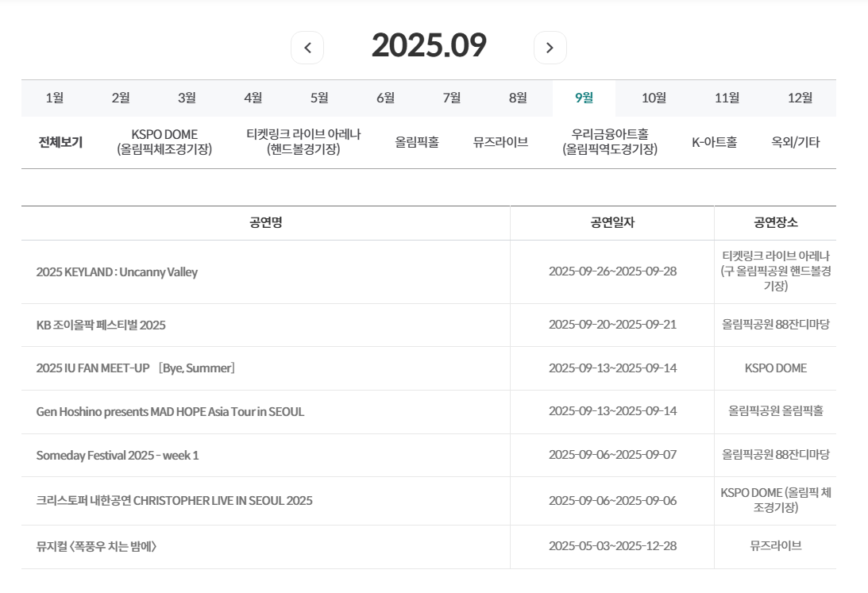This screenshot has height=593, width=868.
Task: Click venue cell for KEYLAND row
Action: click(776, 271)
